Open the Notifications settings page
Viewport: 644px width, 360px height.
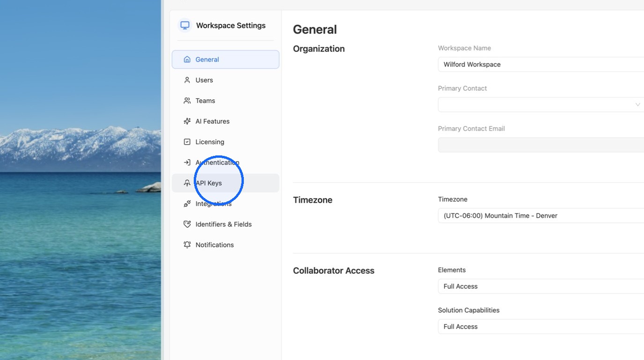point(226,245)
